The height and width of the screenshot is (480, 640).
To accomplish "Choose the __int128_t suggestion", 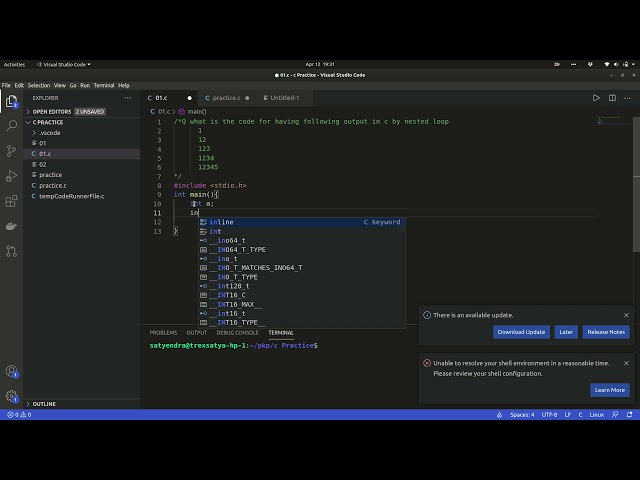I will click(x=302, y=286).
